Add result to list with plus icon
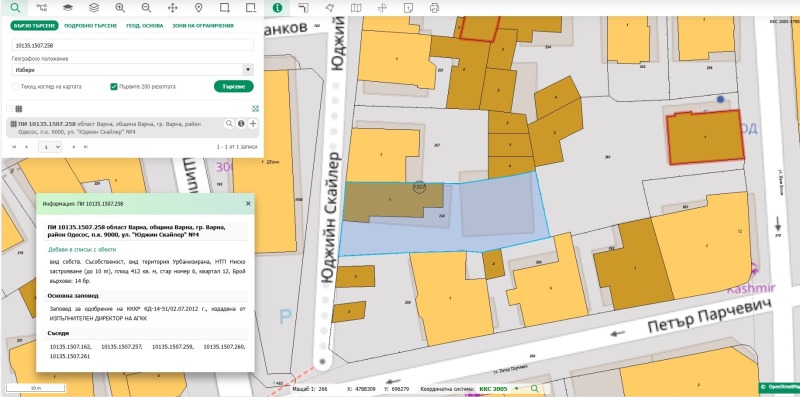The image size is (800, 397). pyautogui.click(x=253, y=123)
